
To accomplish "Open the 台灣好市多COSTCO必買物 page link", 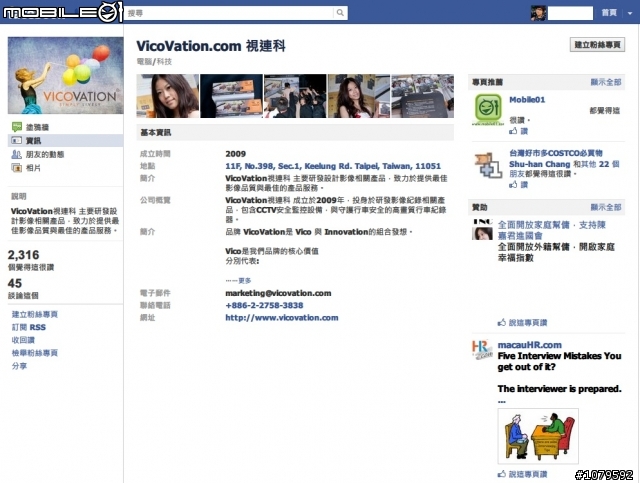I will tap(556, 153).
